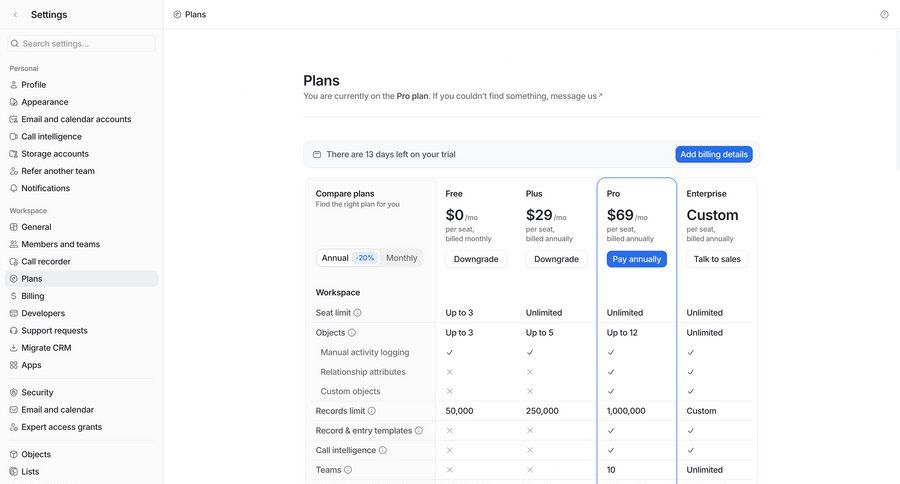Image resolution: width=900 pixels, height=484 pixels.
Task: Click the message us link
Action: click(x=576, y=96)
